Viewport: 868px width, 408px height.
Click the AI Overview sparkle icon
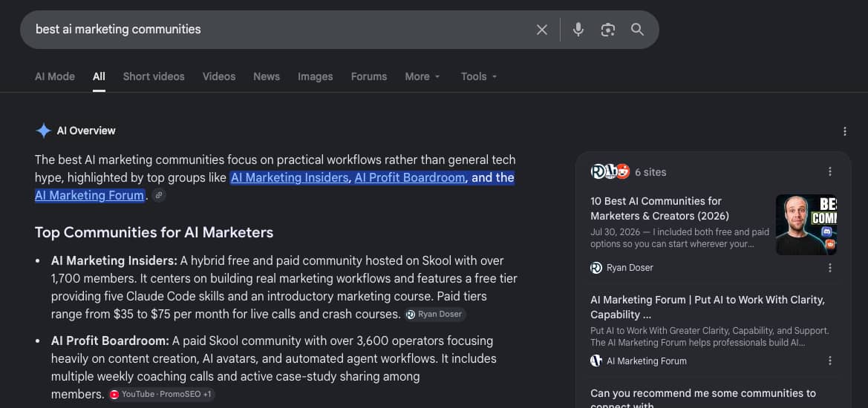coord(43,131)
